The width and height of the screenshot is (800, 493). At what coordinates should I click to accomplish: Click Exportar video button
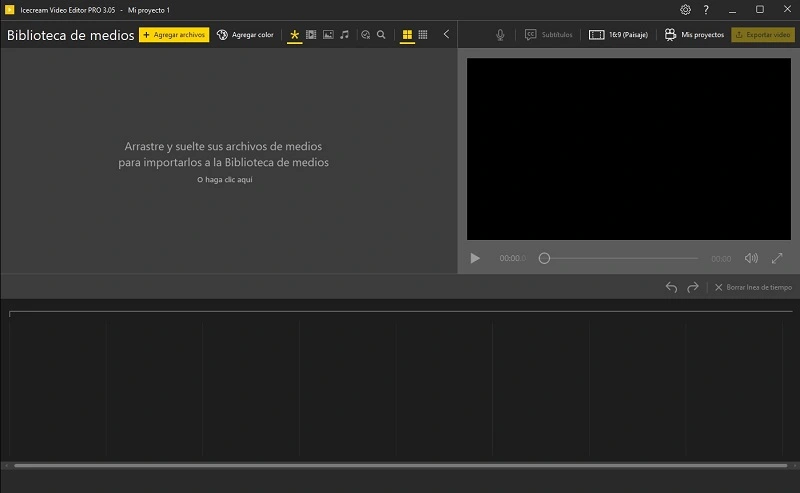click(763, 35)
